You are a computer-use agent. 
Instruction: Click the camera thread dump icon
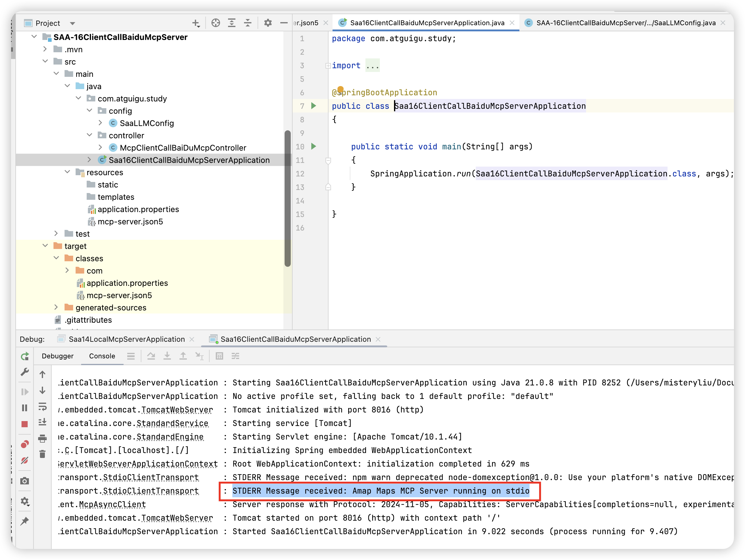click(x=25, y=481)
